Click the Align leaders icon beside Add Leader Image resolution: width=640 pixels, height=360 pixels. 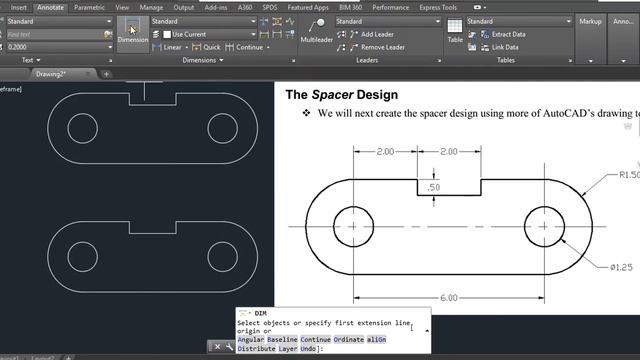[341, 34]
